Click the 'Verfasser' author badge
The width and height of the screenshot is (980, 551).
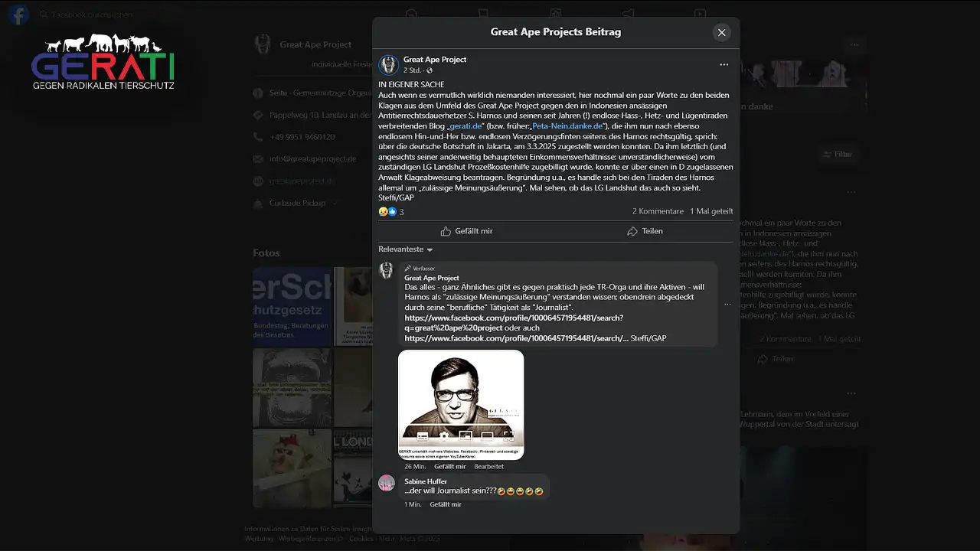[x=420, y=269]
